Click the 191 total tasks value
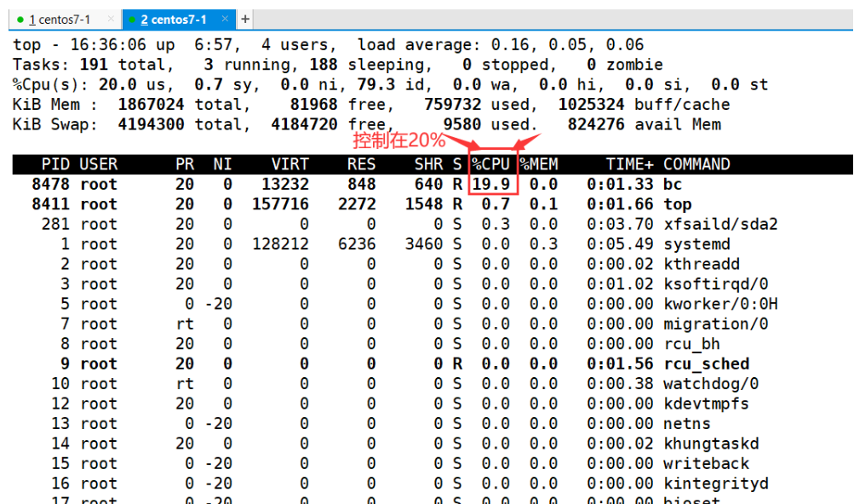Image resolution: width=854 pixels, height=504 pixels. click(95, 65)
